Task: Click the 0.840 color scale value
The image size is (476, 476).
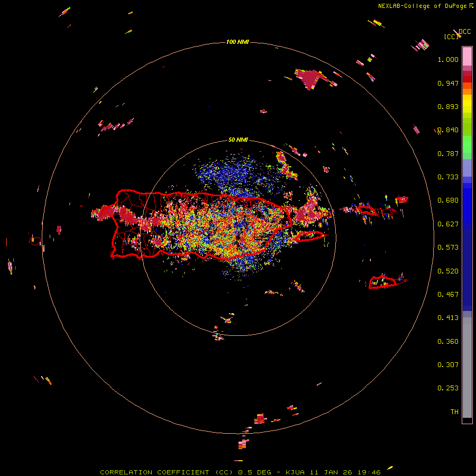Action: [x=448, y=130]
